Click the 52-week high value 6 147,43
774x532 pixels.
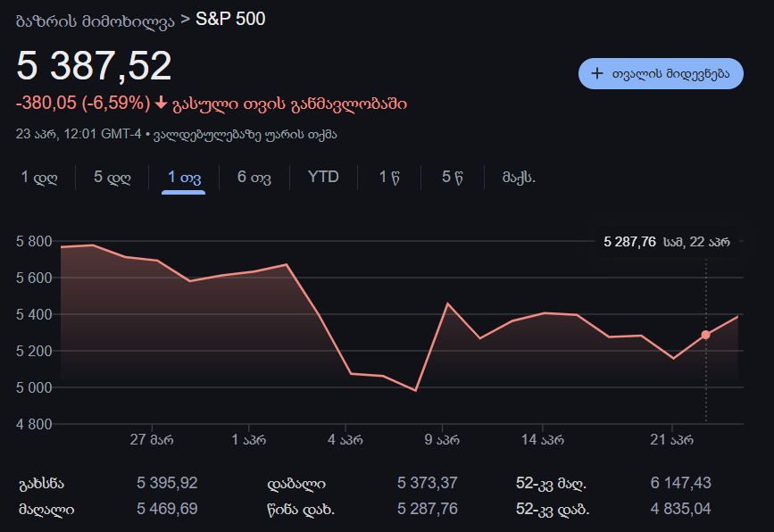pos(680,483)
